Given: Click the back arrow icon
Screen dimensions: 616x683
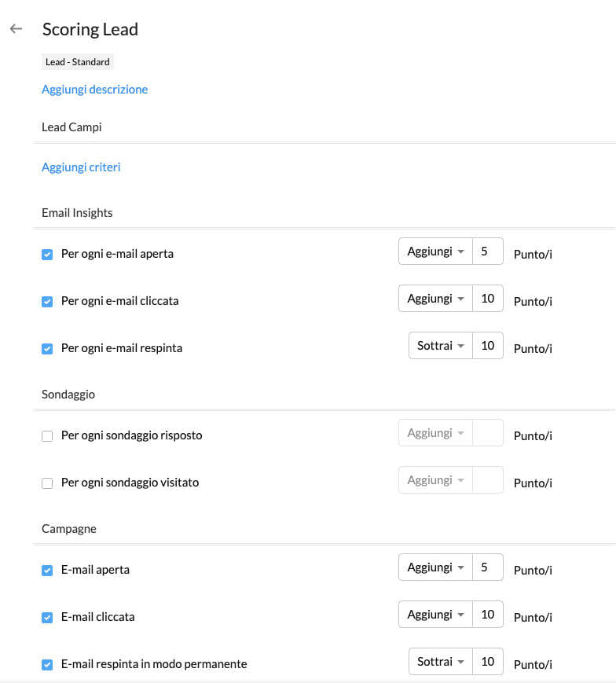Looking at the screenshot, I should click(x=16, y=29).
